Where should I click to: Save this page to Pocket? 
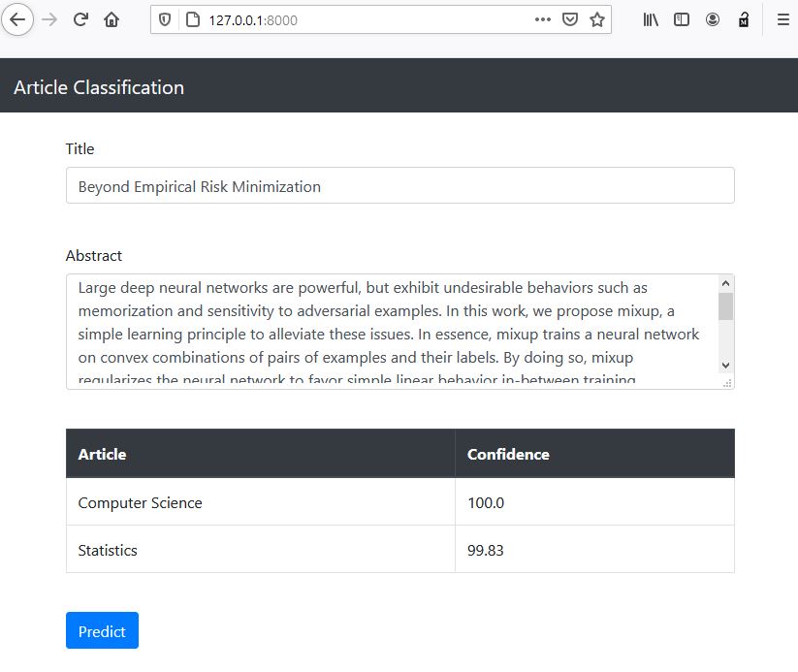click(570, 18)
